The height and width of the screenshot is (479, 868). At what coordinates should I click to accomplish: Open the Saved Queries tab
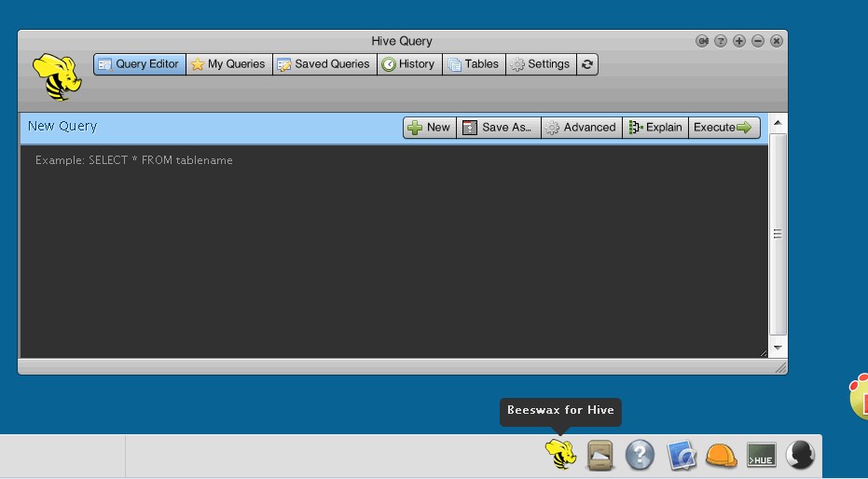(x=324, y=64)
